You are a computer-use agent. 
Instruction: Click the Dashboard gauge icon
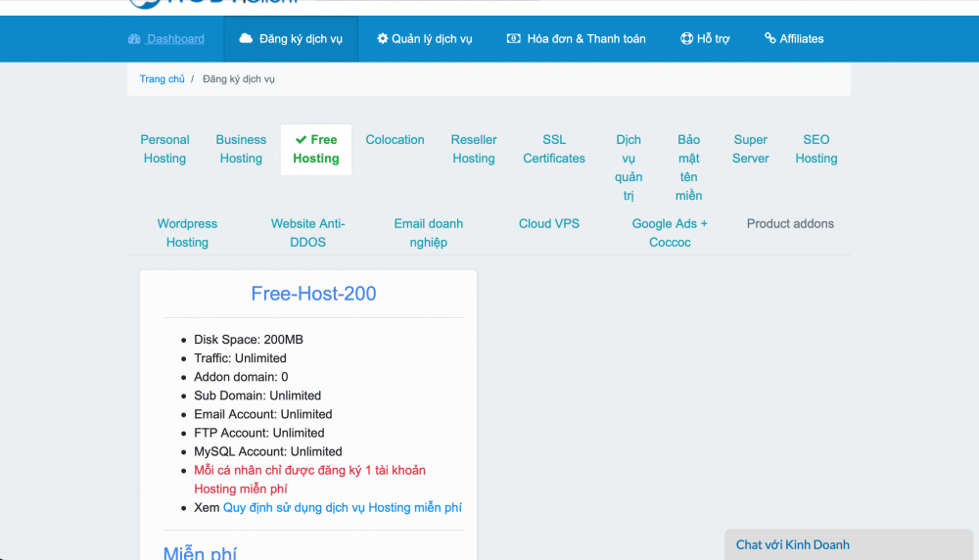tap(135, 39)
